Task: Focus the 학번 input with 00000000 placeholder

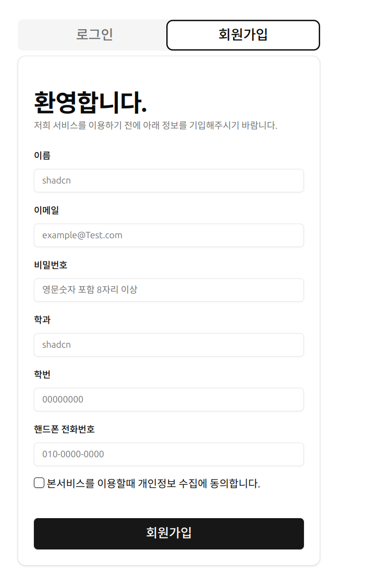Action: [x=168, y=399]
